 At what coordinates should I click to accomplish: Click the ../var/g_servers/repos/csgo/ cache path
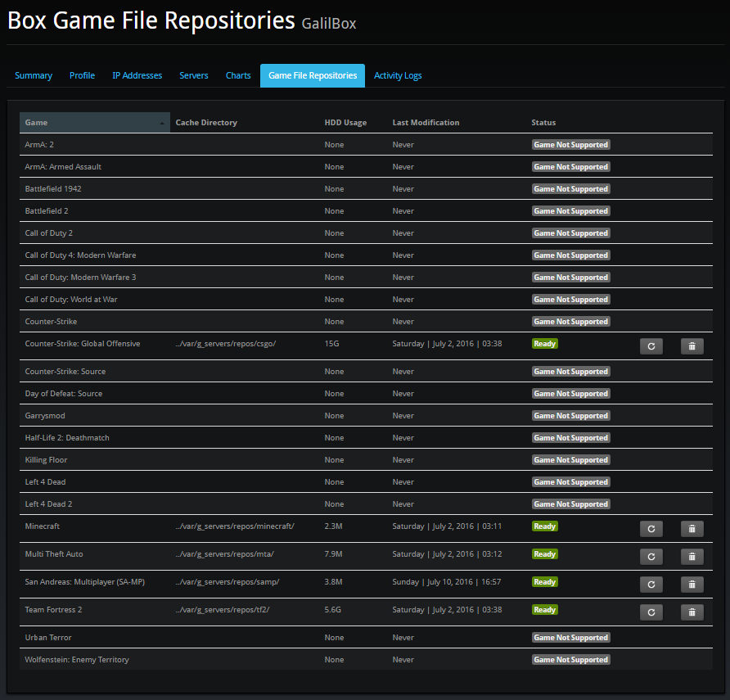pyautogui.click(x=226, y=344)
